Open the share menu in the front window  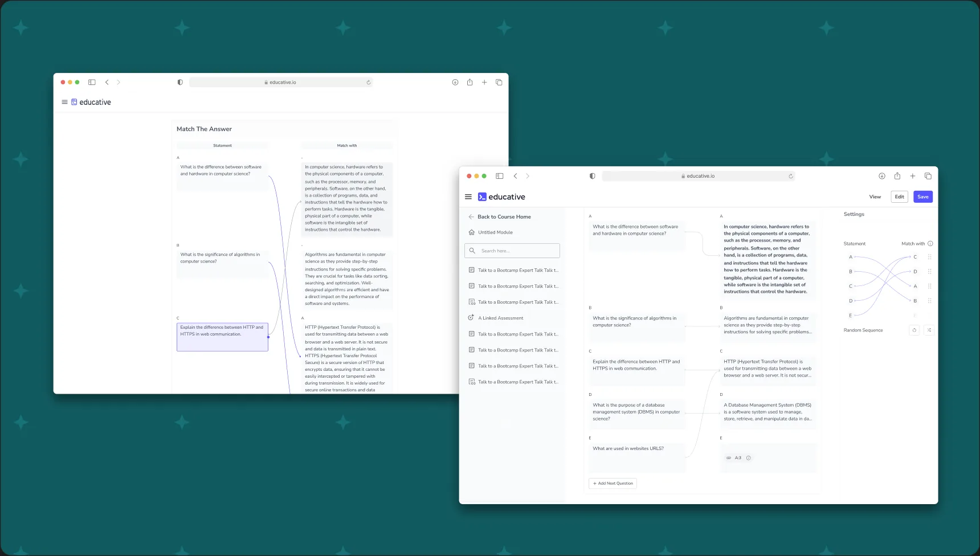tap(897, 176)
